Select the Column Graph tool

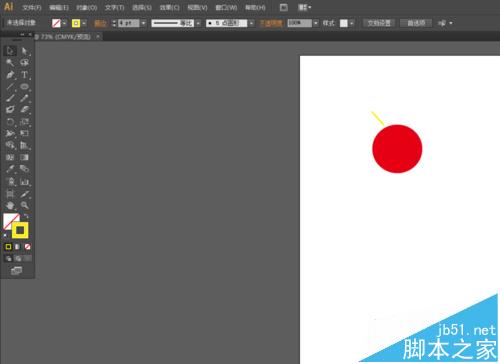point(24,182)
